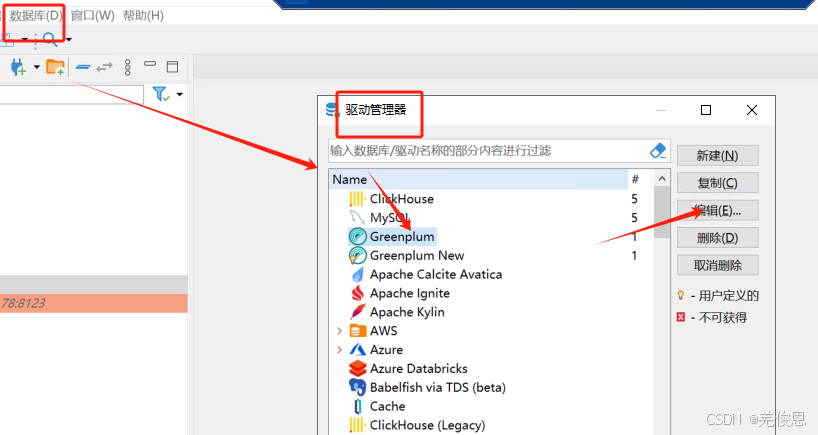
Task: Select the Apache Kylin driver
Action: [407, 312]
